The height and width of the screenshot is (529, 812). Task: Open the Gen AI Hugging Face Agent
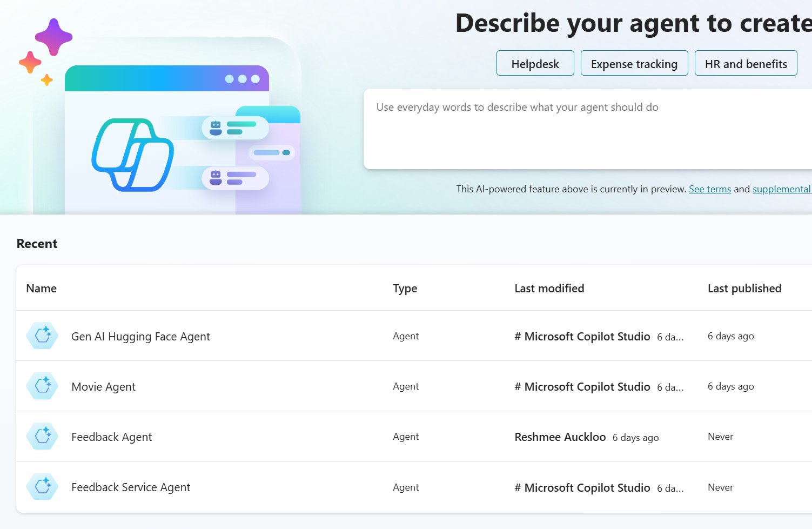pyautogui.click(x=140, y=337)
